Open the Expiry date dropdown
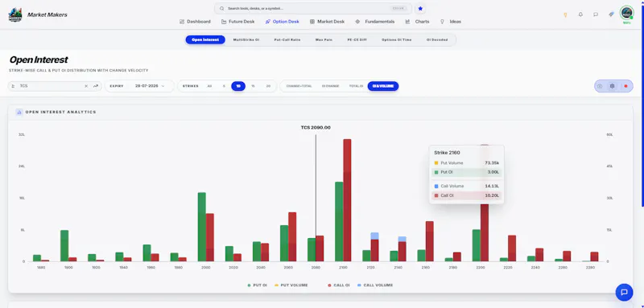Viewport: 644px width, 308px height. [138, 86]
